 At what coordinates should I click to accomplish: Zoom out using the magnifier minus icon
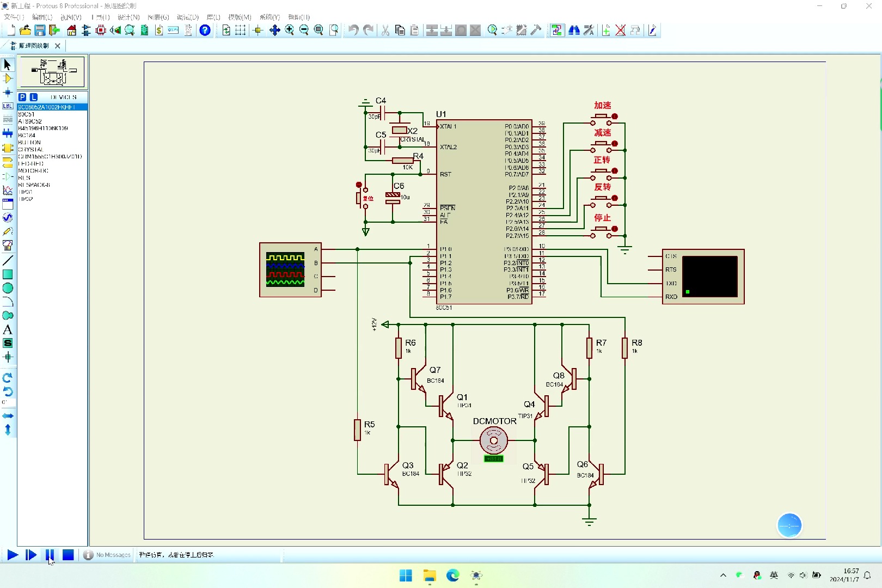[x=304, y=30]
